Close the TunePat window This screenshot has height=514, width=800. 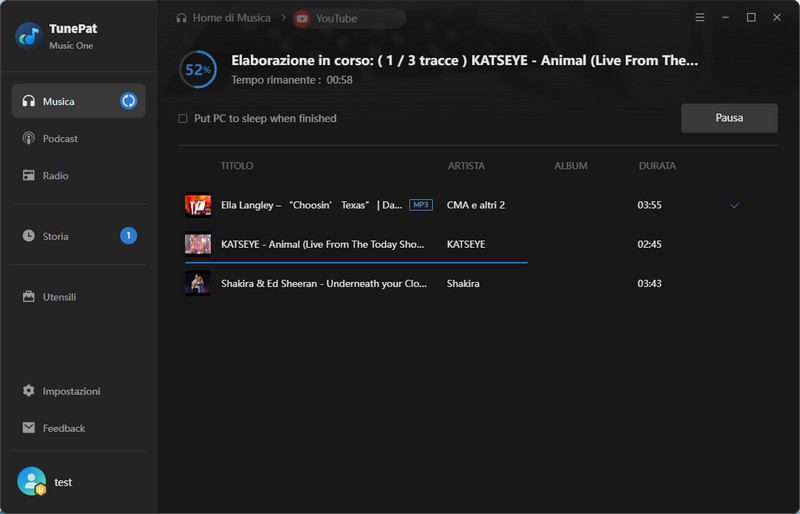(777, 18)
